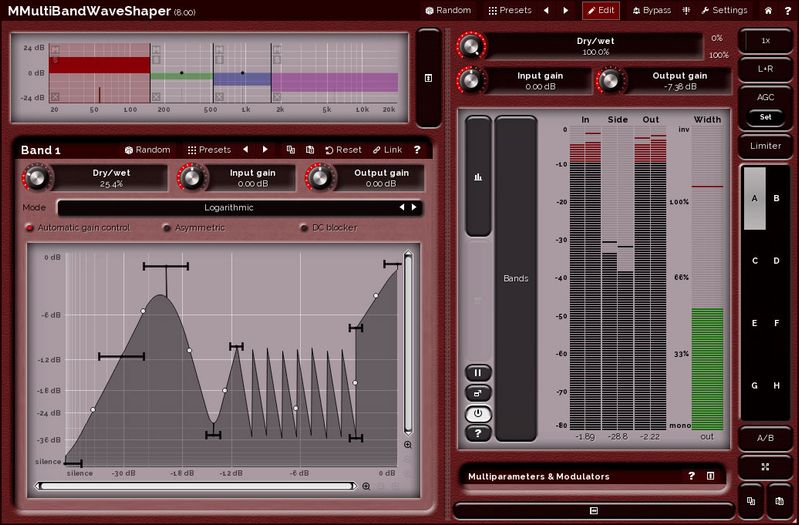Click the Band 1 Reset button

[x=343, y=150]
